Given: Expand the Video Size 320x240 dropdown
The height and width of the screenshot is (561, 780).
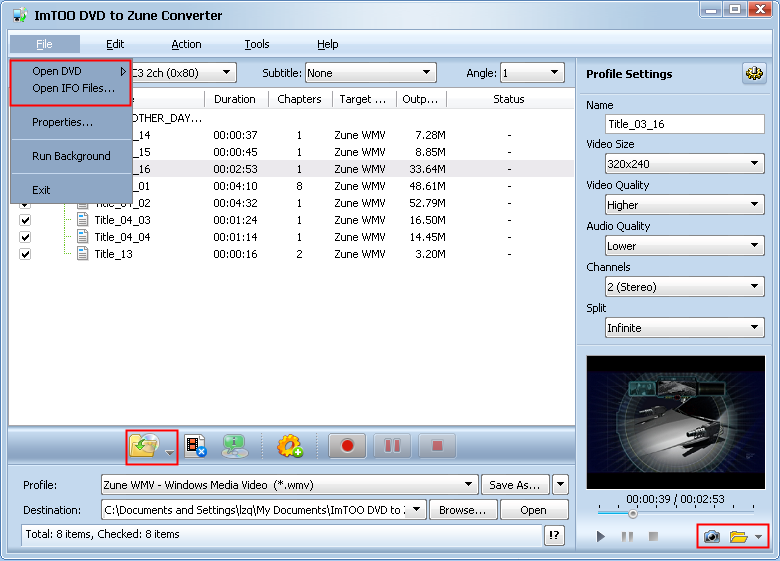Looking at the screenshot, I should (x=684, y=163).
